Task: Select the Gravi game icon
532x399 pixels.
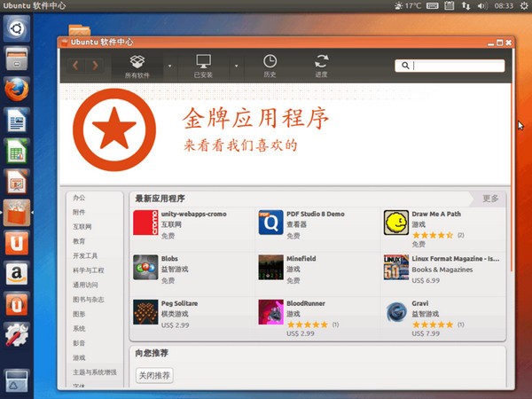Action: click(396, 312)
